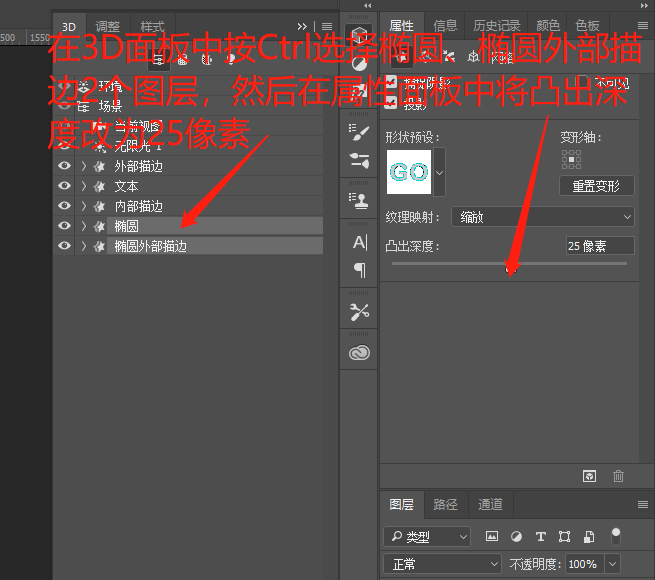Click the 3D filter whole scene icon

coord(158,60)
